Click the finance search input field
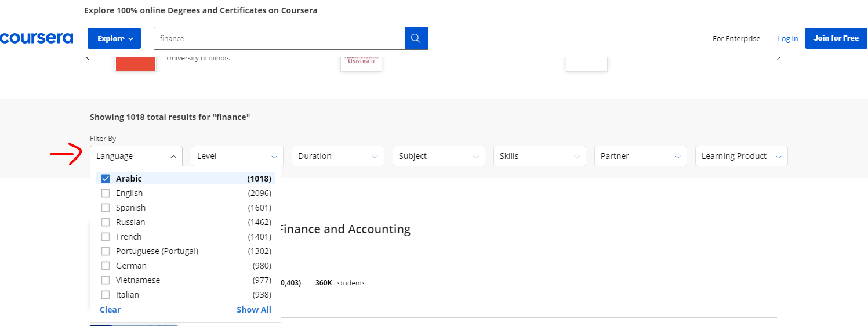Viewport: 868px width, 326px height. [x=279, y=38]
